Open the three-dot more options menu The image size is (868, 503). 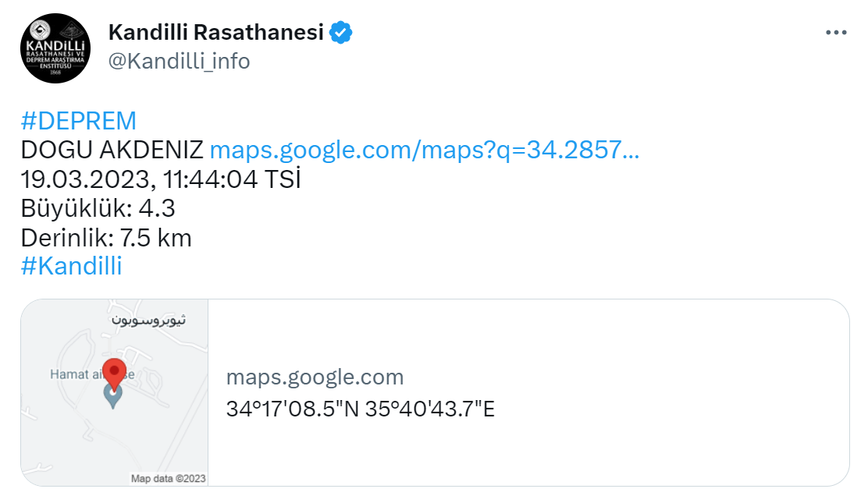click(836, 33)
